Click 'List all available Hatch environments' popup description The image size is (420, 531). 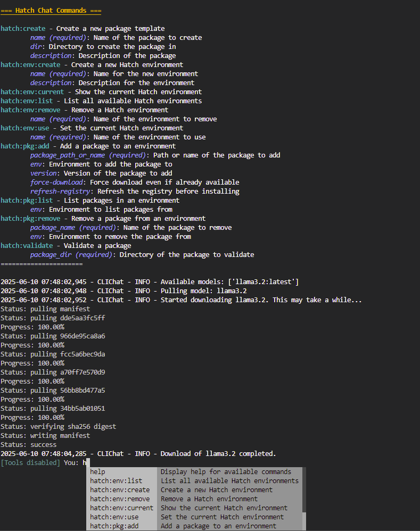coord(229,481)
